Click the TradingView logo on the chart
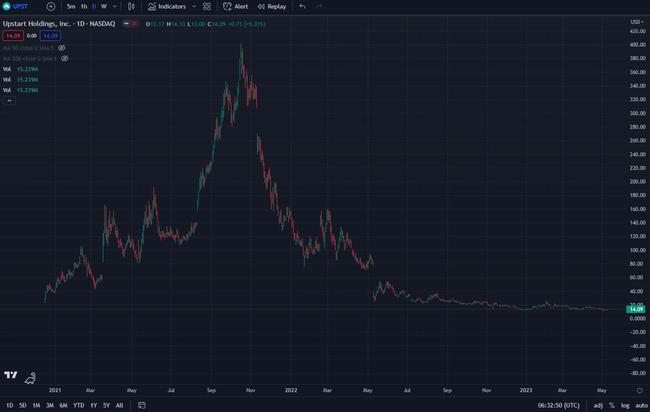Viewport: 650px width, 412px height. (x=11, y=375)
